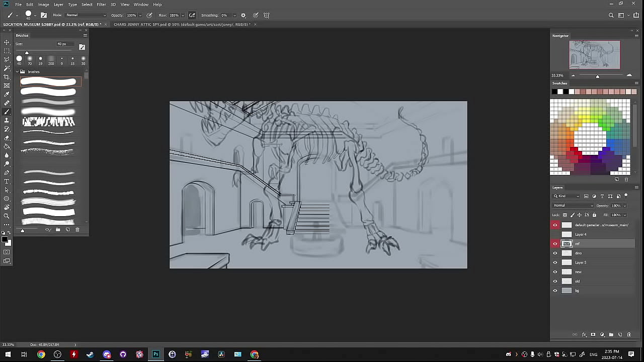644x362 pixels.
Task: Select the Move tool
Action: click(7, 42)
